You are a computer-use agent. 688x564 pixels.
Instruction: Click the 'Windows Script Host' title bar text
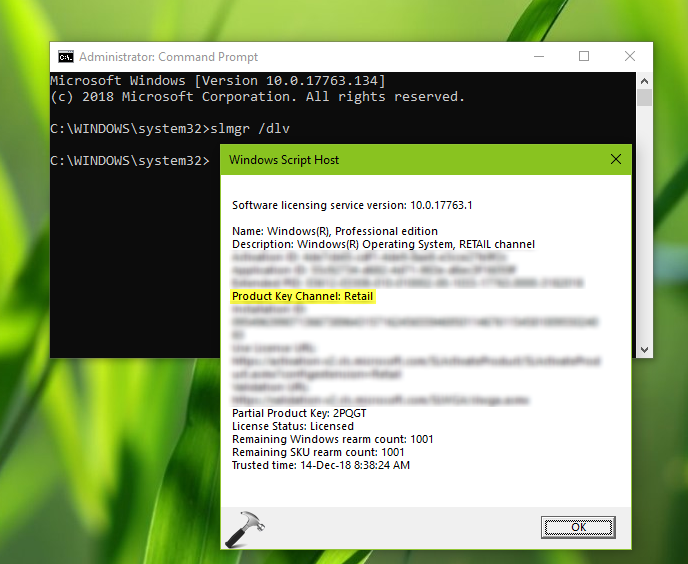284,160
